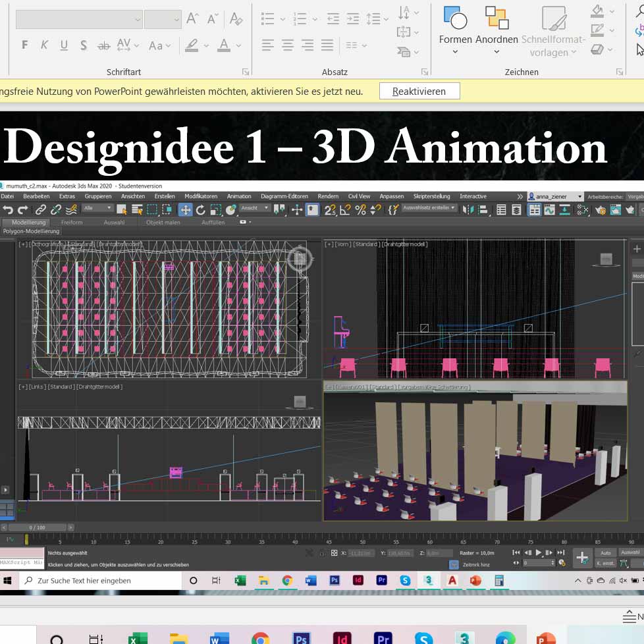The image size is (644, 644).
Task: Toggle text shadow (S)
Action: pos(84,45)
